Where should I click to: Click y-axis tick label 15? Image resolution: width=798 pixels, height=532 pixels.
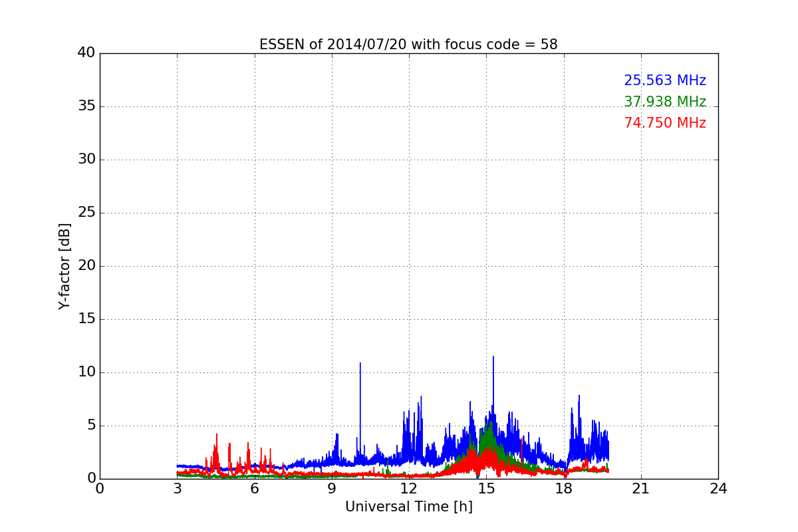[86, 319]
